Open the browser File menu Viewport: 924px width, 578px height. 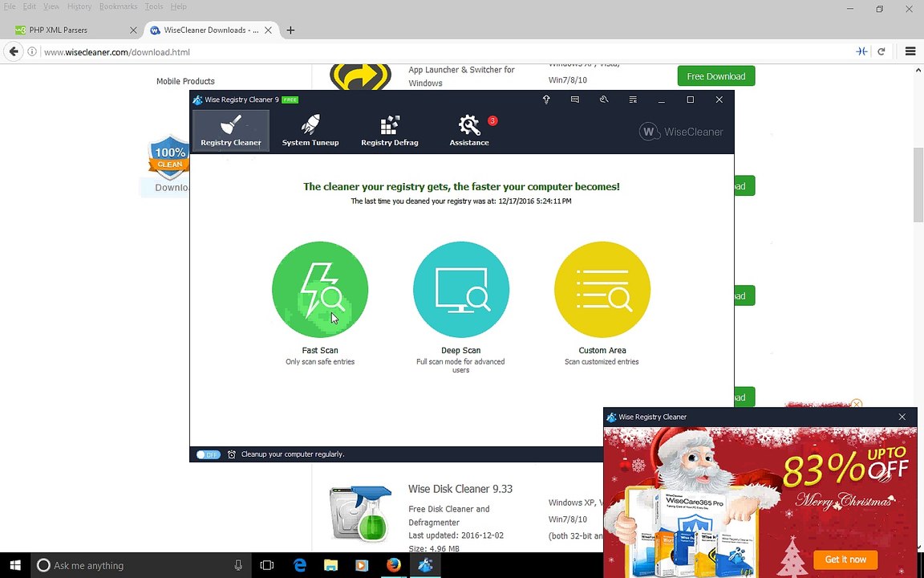click(10, 6)
